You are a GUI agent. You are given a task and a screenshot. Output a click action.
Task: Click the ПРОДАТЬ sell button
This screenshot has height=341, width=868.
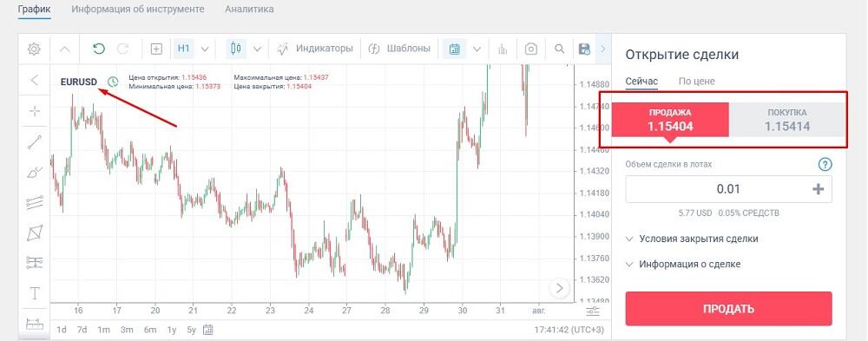(x=728, y=309)
